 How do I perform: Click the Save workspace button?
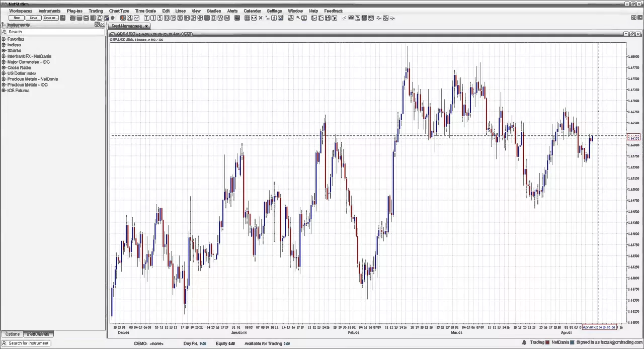pos(33,18)
